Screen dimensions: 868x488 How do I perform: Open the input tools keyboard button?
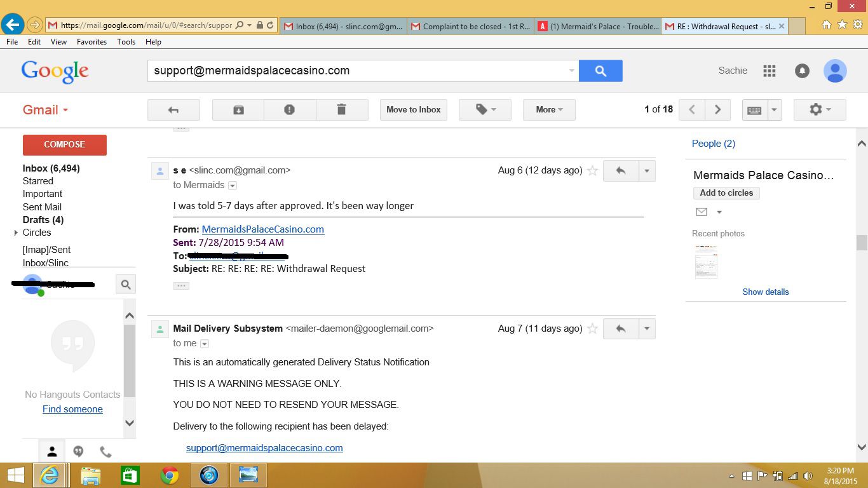point(755,110)
